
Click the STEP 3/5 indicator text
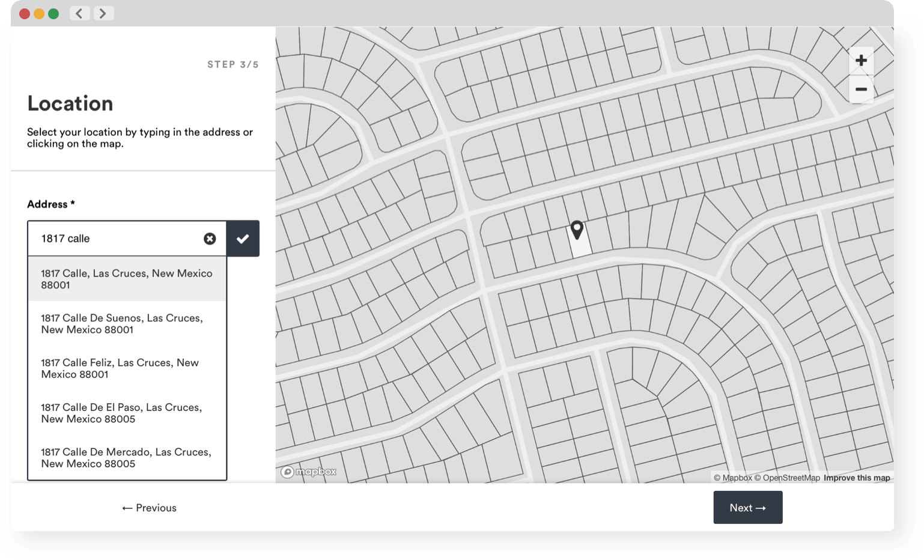pos(233,64)
